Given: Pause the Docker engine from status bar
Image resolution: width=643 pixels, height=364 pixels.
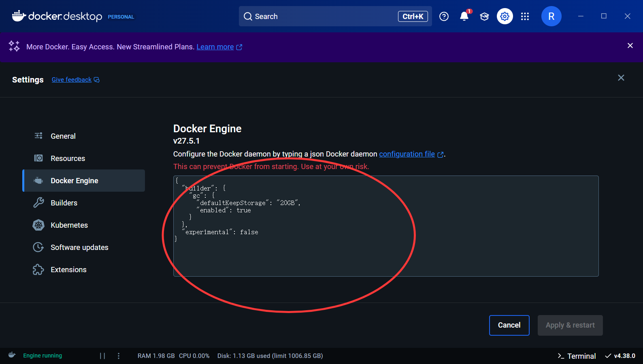Looking at the screenshot, I should 102,356.
